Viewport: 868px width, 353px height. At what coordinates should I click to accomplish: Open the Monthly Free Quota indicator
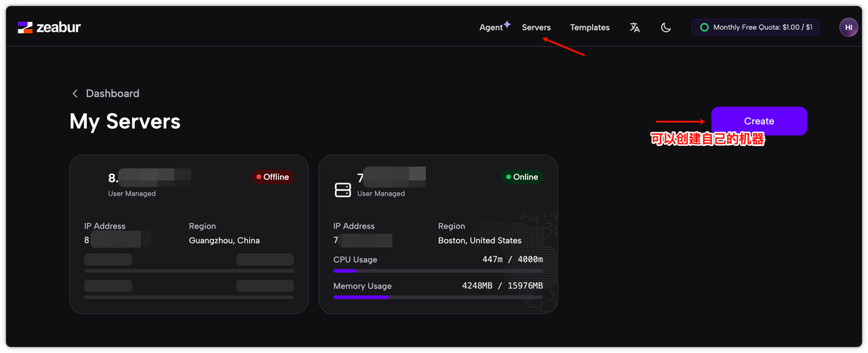(755, 28)
